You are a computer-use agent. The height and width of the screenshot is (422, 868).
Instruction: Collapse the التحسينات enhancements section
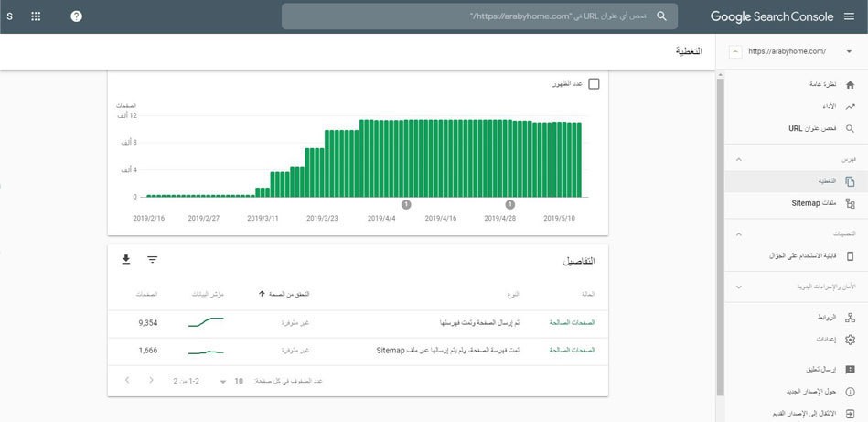[738, 234]
